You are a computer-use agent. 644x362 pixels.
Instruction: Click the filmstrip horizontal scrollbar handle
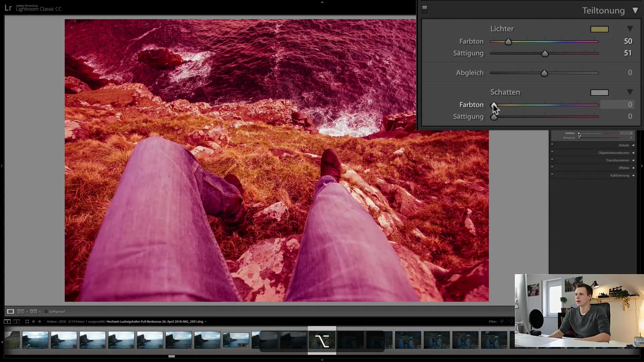tap(172, 356)
